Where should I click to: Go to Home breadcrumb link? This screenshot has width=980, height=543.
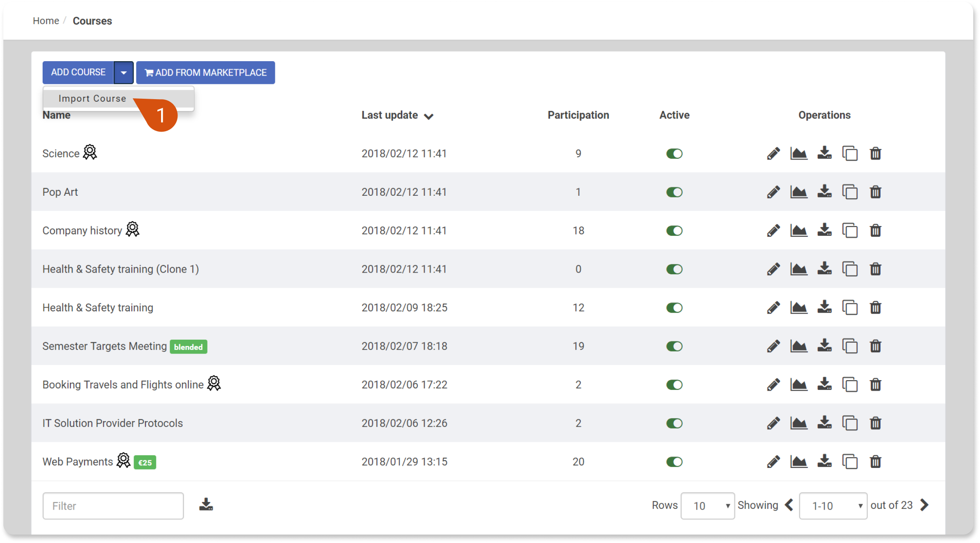click(x=46, y=21)
